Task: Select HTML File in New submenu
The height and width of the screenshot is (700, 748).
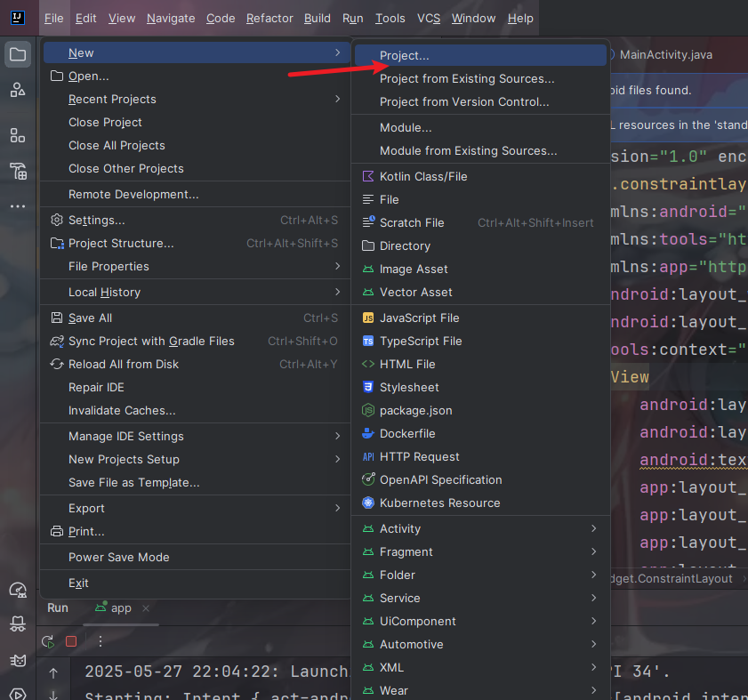Action: [x=481, y=364]
